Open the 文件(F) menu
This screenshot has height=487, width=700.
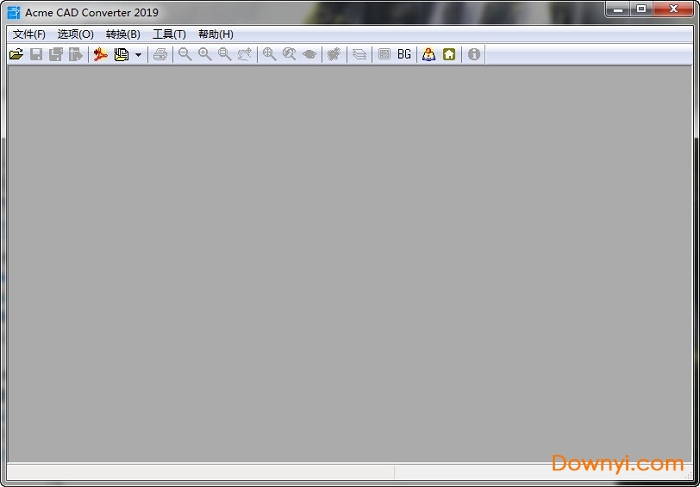[29, 34]
